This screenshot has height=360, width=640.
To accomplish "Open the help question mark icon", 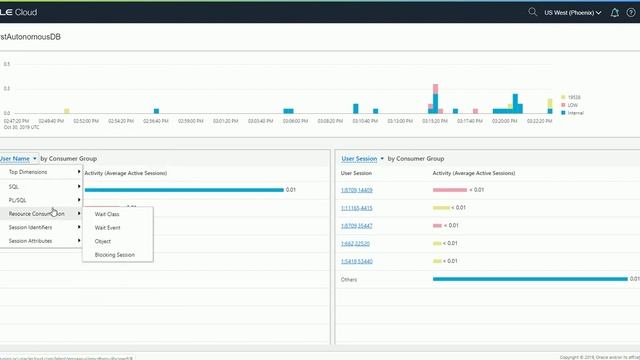I will [x=631, y=13].
